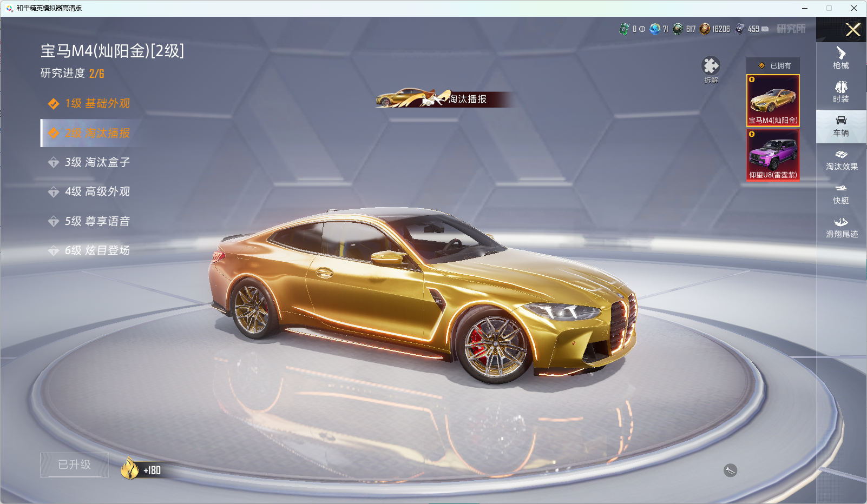Select level 1 基础外观
The height and width of the screenshot is (504, 867).
(97, 103)
